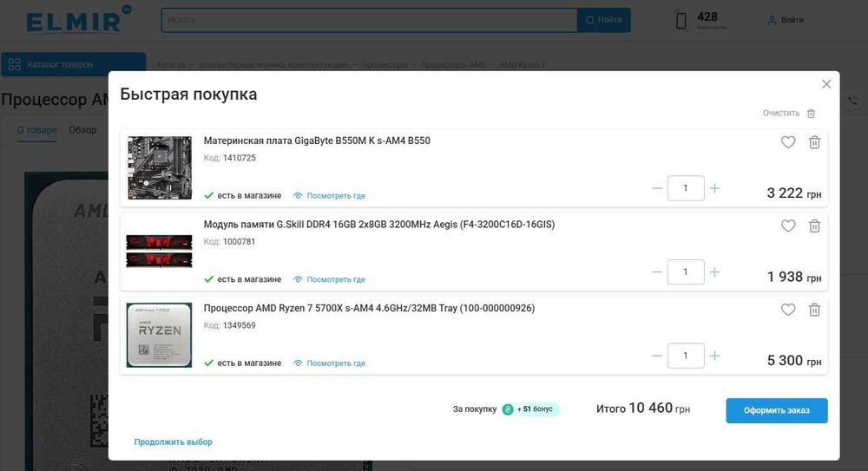Click quantity field for G.Skill memory
Viewport: 868px width, 471px height.
[686, 271]
